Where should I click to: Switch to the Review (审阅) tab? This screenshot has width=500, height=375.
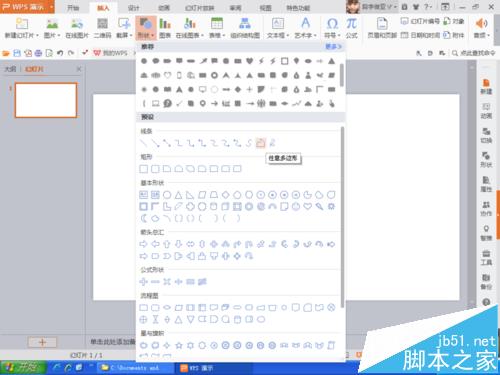[x=235, y=8]
